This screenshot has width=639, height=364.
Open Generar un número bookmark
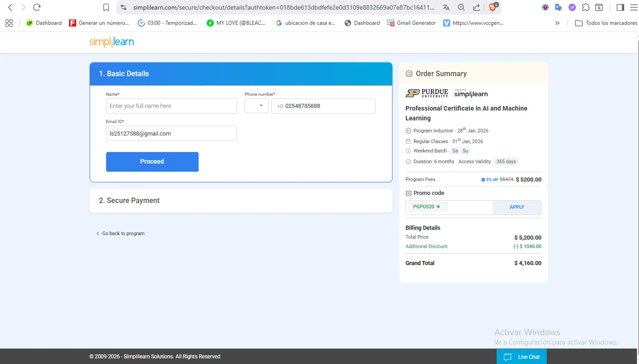coord(99,23)
